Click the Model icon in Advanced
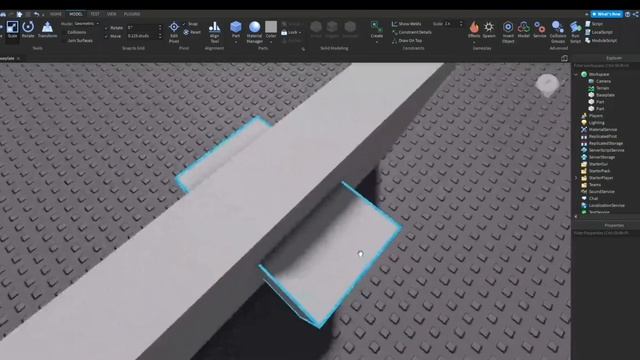Screen dimensions: 640x360 pyautogui.click(x=524, y=30)
